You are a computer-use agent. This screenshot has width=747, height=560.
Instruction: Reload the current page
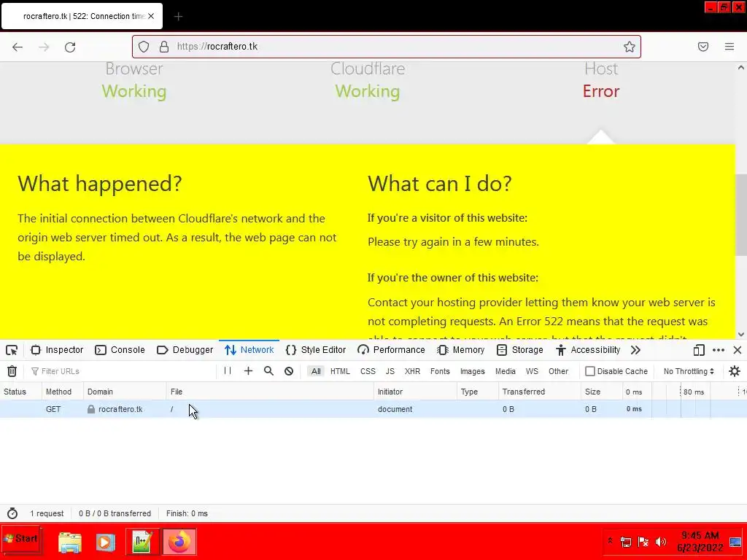pos(70,47)
